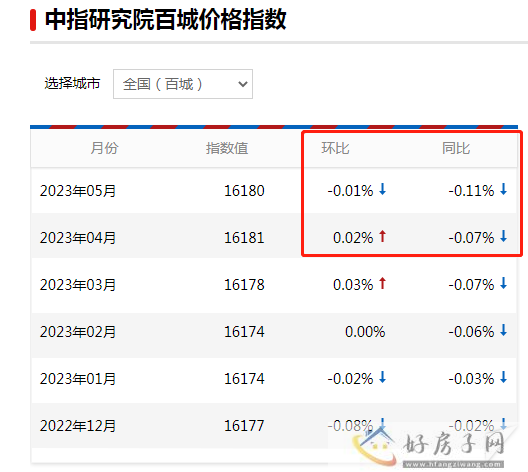Click index value 16174 in 2023年01月 row

[244, 379]
